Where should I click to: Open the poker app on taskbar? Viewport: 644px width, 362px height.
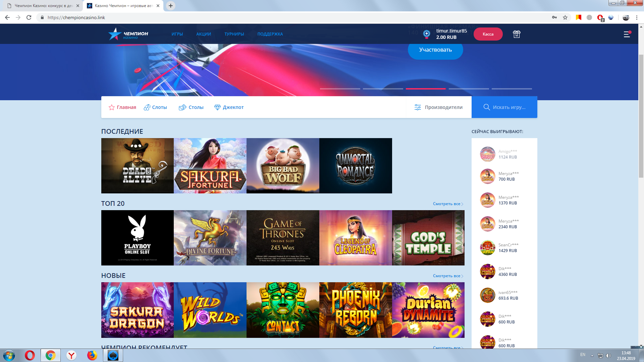point(113,355)
